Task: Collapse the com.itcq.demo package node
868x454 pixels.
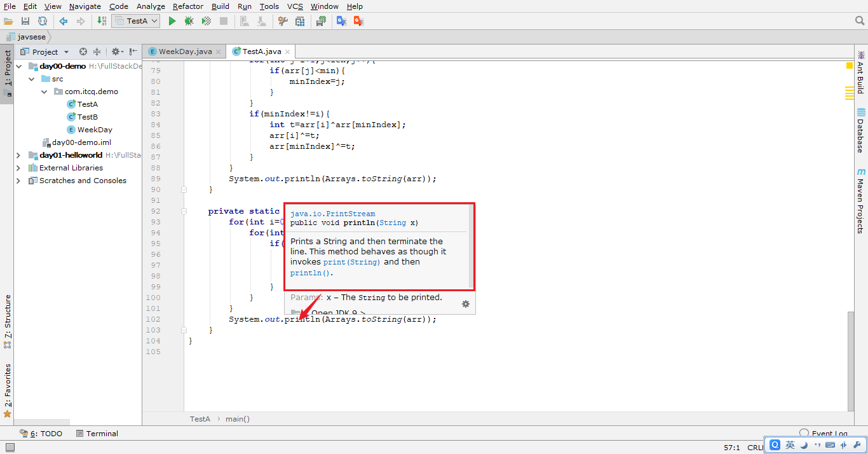Action: (x=44, y=92)
